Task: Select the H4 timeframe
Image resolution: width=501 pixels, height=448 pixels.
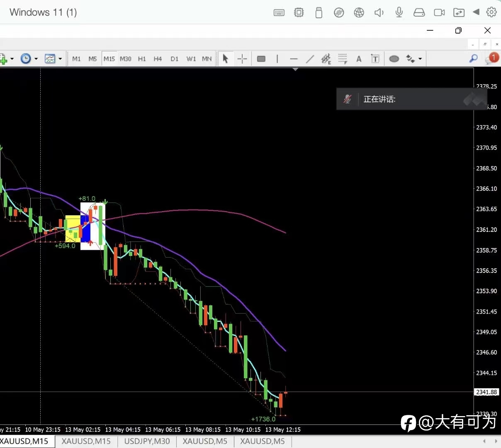Action: (158, 59)
